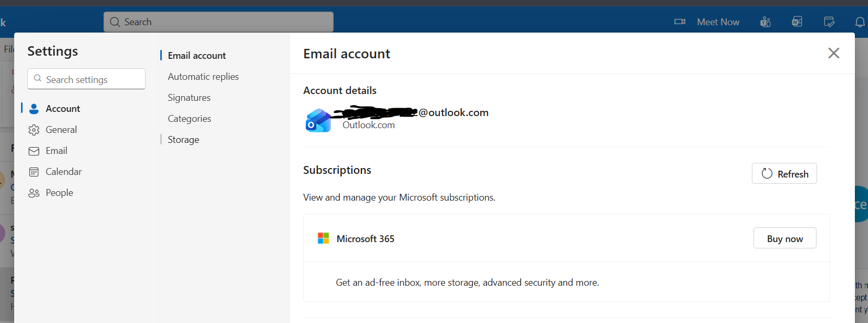Image resolution: width=868 pixels, height=323 pixels.
Task: Open Signatures settings
Action: (189, 98)
